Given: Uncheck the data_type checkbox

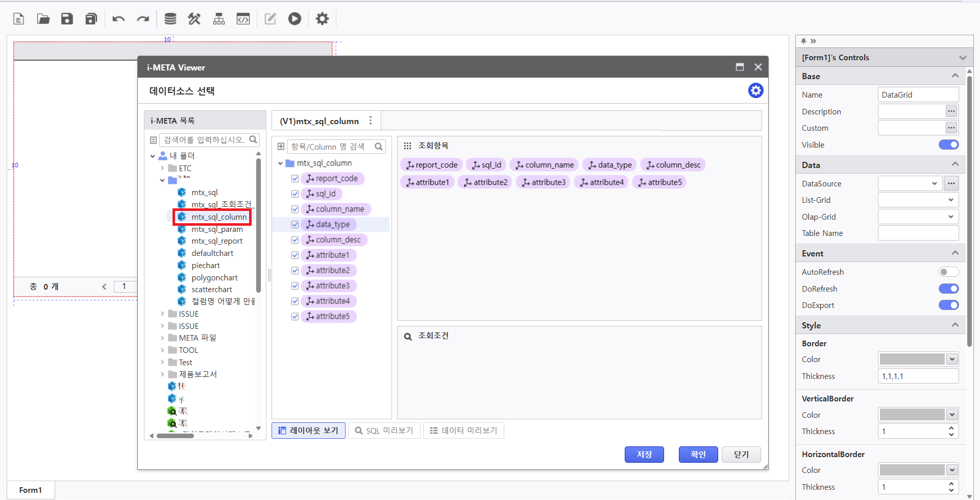Looking at the screenshot, I should tap(295, 224).
